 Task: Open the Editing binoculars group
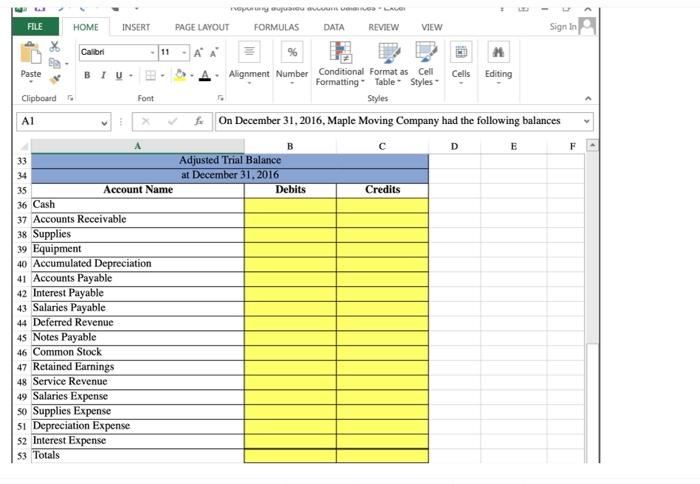point(498,63)
